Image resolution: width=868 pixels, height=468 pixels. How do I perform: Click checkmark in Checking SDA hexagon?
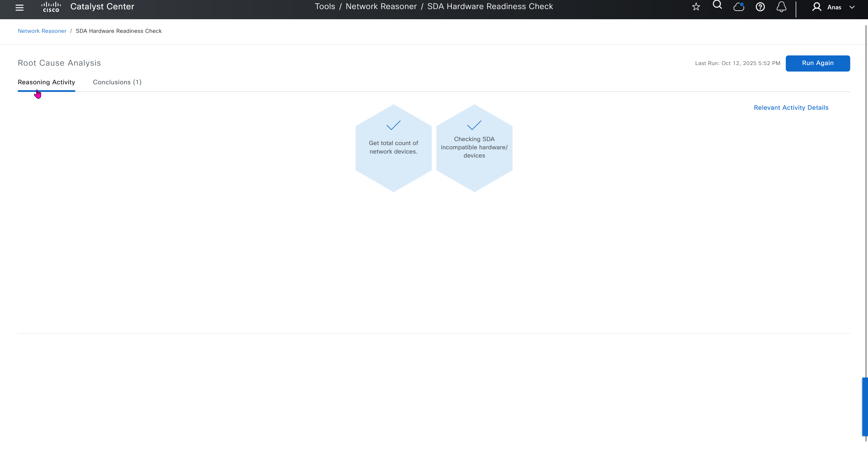pyautogui.click(x=474, y=126)
